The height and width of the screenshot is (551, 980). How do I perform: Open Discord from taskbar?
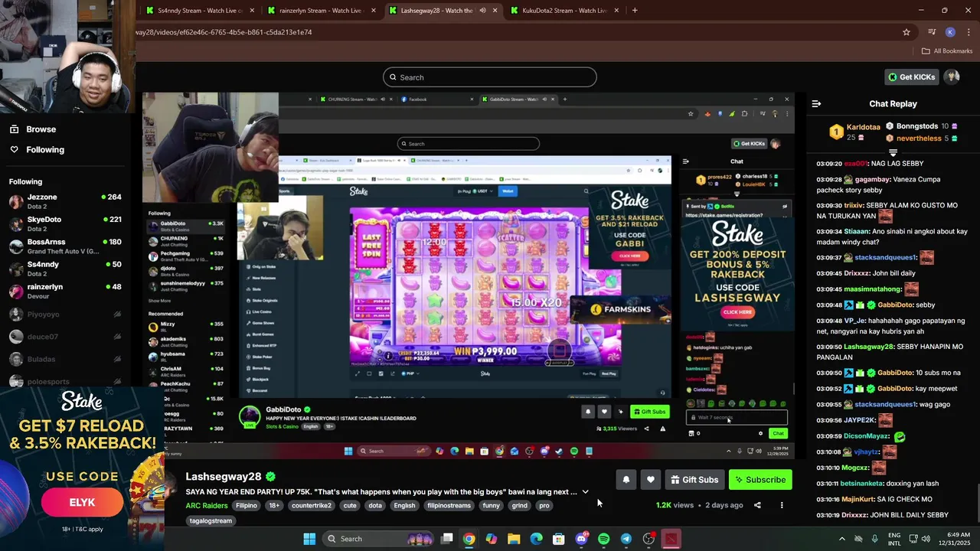581,539
